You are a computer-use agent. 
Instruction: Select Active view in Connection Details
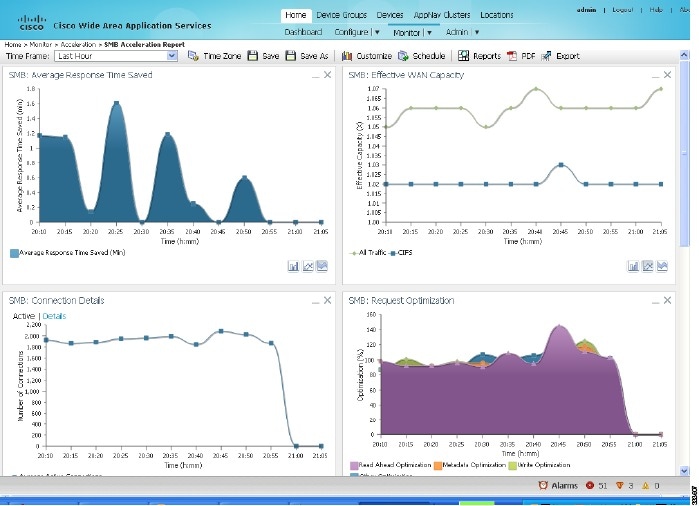pos(24,316)
